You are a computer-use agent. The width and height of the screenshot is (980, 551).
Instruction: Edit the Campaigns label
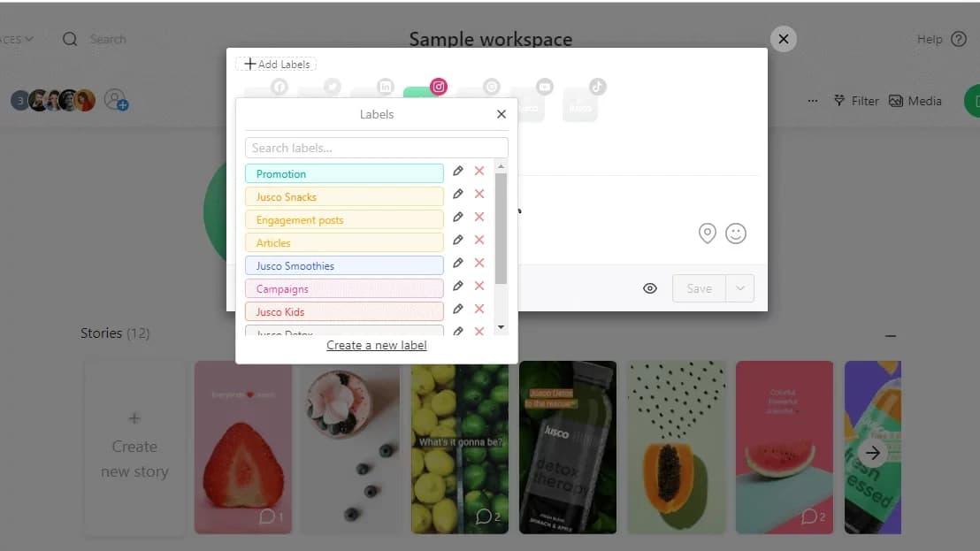pos(457,287)
